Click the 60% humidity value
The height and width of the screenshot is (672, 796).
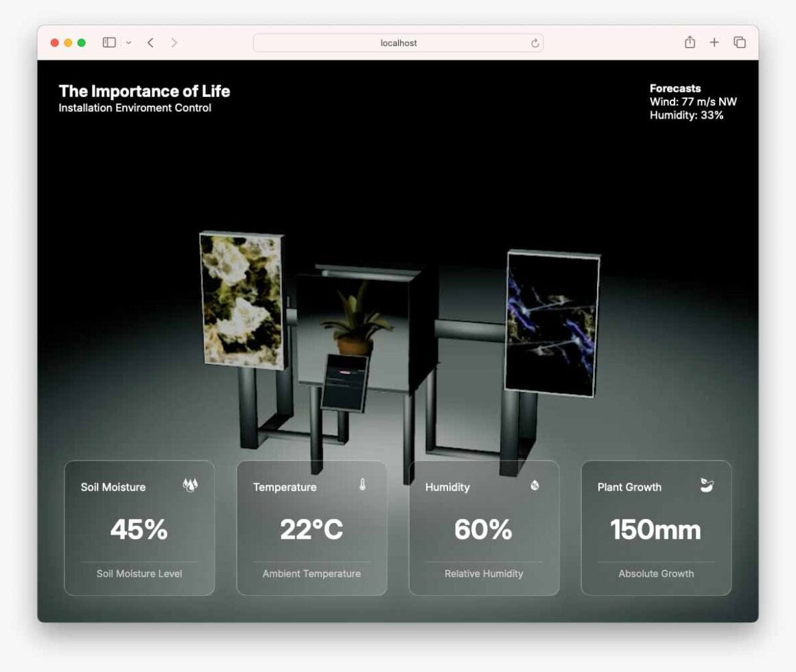coord(483,530)
